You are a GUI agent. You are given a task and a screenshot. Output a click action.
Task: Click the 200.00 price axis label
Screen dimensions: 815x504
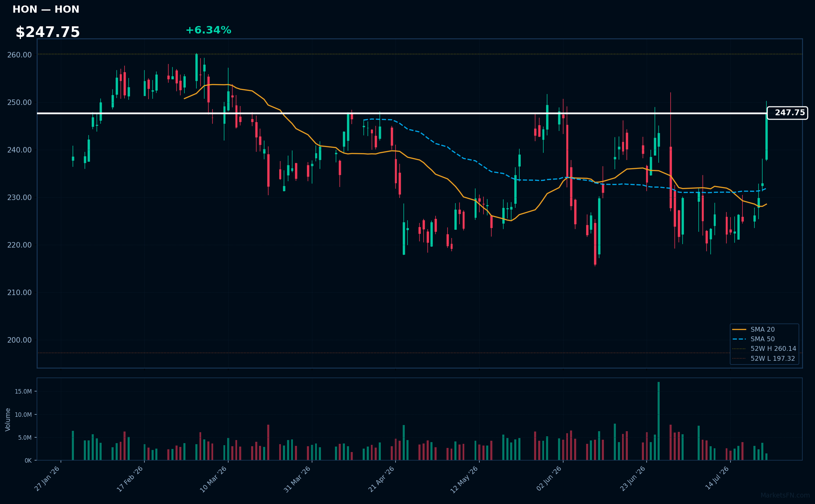20,340
